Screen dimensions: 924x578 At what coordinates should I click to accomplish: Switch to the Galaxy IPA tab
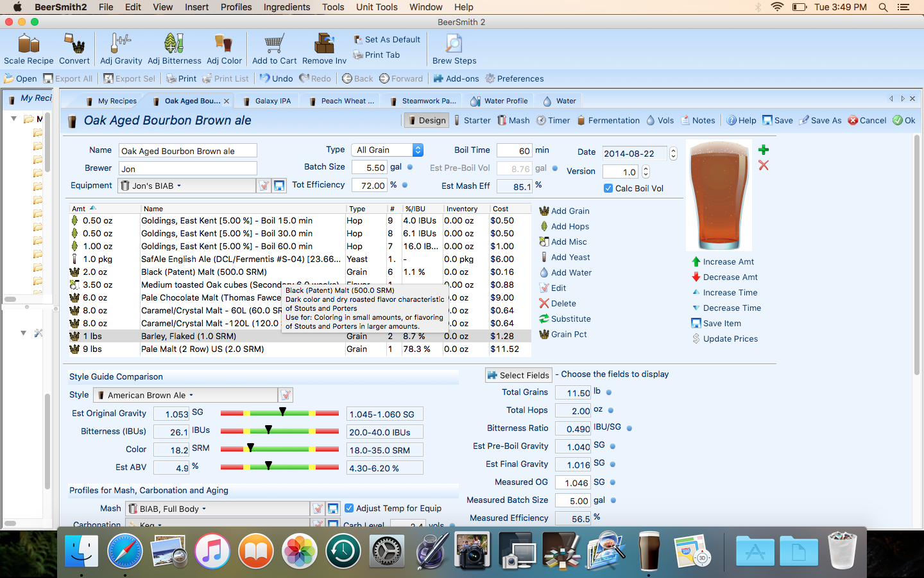[268, 101]
